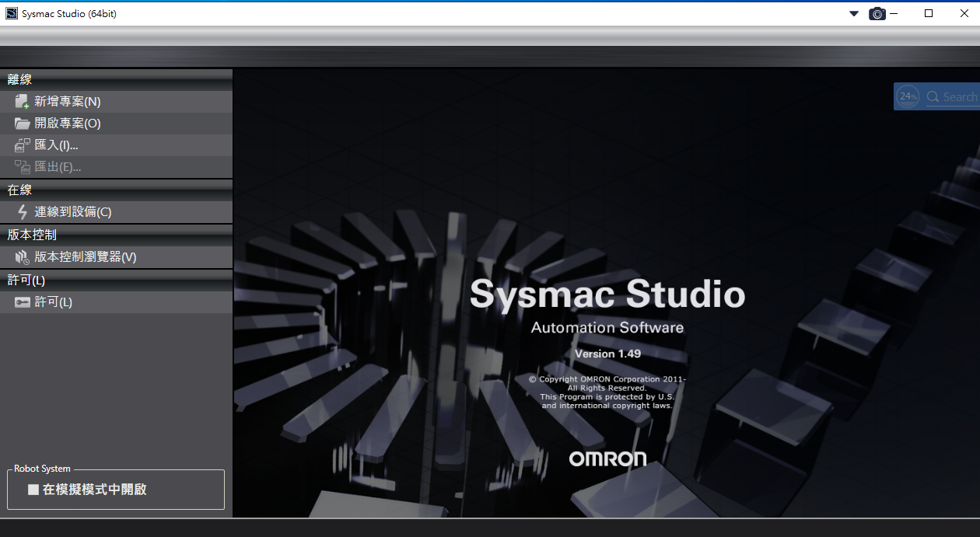Enable 在模擬模式中開啟 checkbox
Viewport: 980px width, 537px height.
point(33,490)
